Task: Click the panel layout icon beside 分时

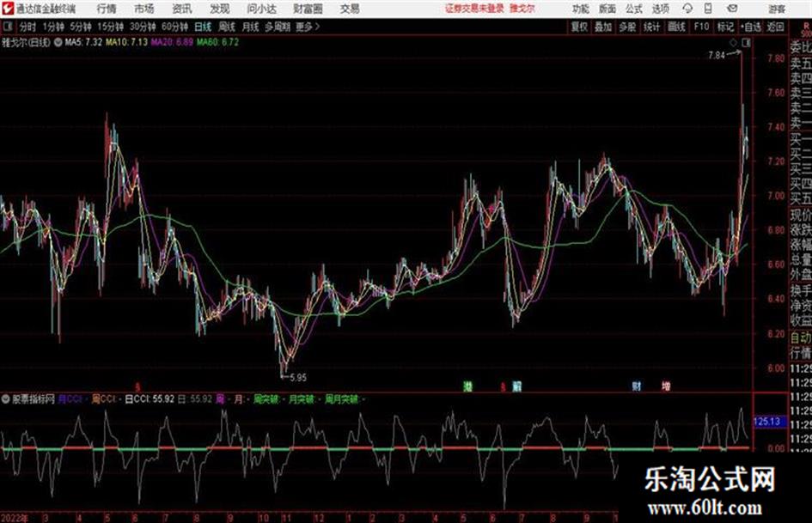Action: [x=7, y=27]
